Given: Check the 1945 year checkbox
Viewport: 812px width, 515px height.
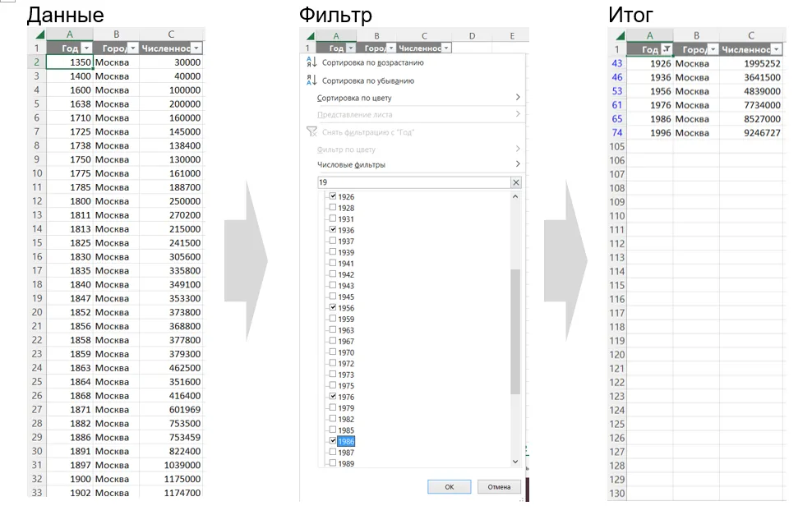Looking at the screenshot, I should click(x=333, y=296).
